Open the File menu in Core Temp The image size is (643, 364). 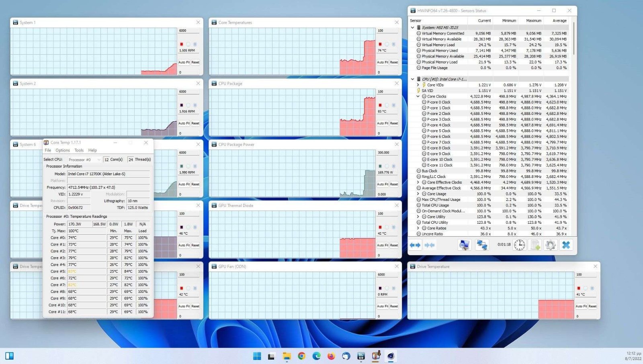(x=48, y=150)
